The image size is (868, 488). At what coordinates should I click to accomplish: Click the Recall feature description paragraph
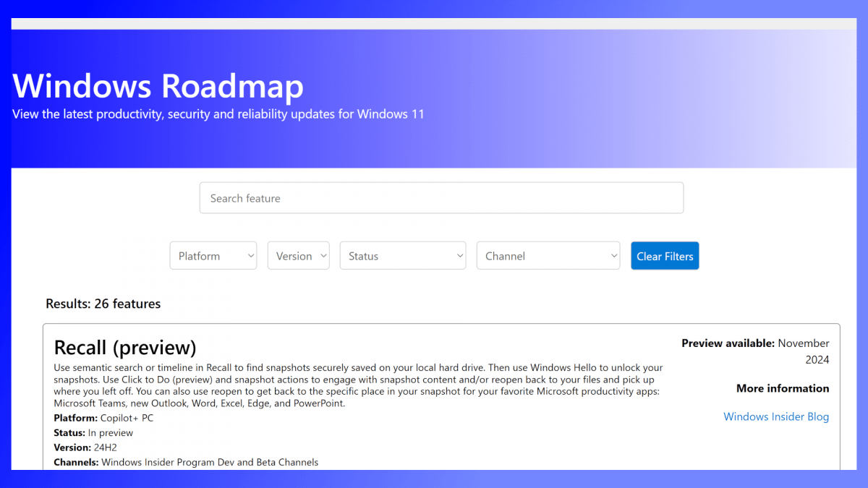pyautogui.click(x=358, y=385)
